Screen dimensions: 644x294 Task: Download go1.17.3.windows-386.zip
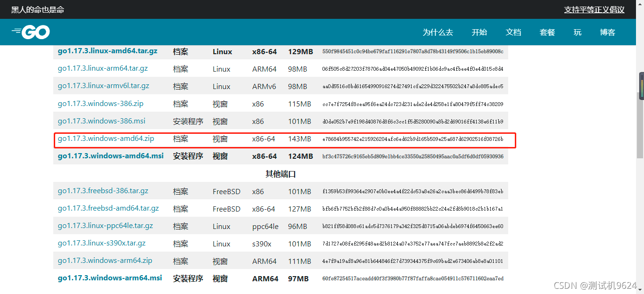click(x=100, y=103)
